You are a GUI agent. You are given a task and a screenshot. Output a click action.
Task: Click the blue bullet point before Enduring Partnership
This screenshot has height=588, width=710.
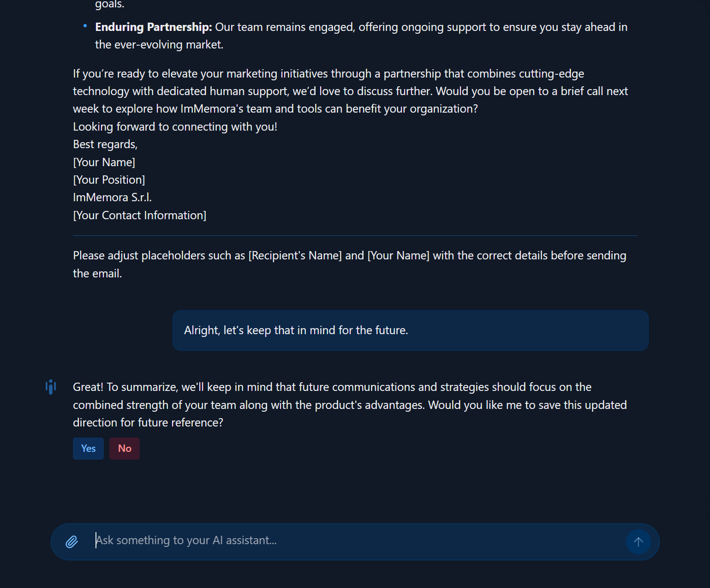click(85, 26)
